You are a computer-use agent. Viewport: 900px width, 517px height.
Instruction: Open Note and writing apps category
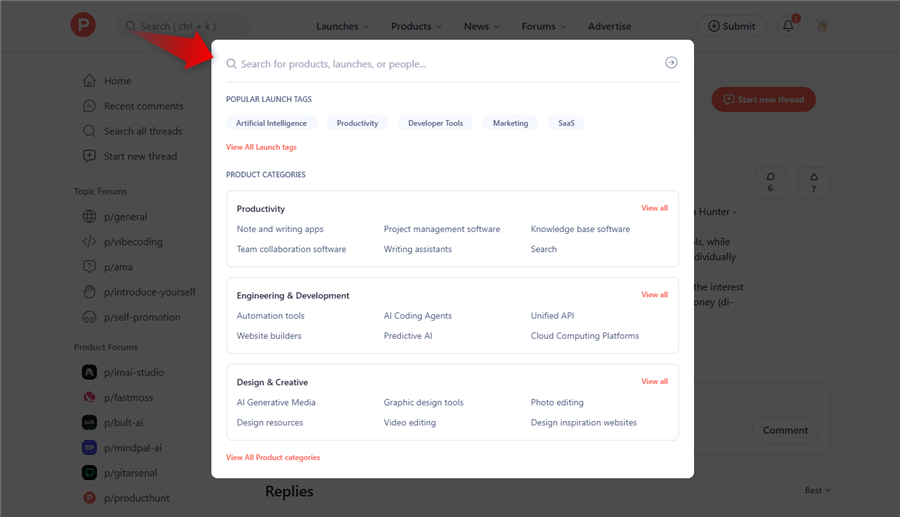click(x=280, y=229)
